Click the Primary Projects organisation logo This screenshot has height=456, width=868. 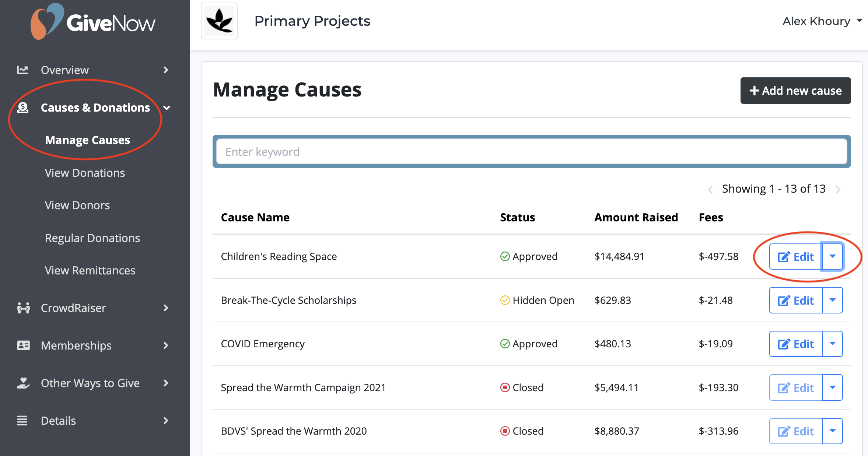point(219,21)
